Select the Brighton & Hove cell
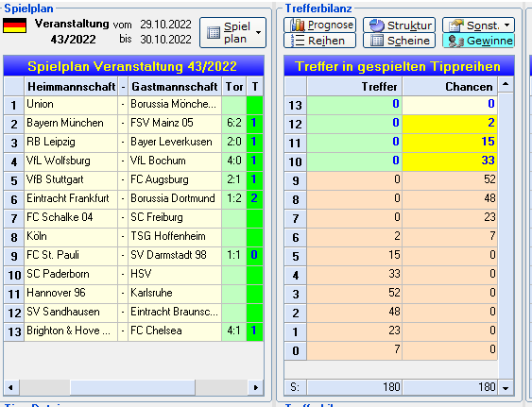Image resolution: width=532 pixels, height=407 pixels. pyautogui.click(x=71, y=331)
